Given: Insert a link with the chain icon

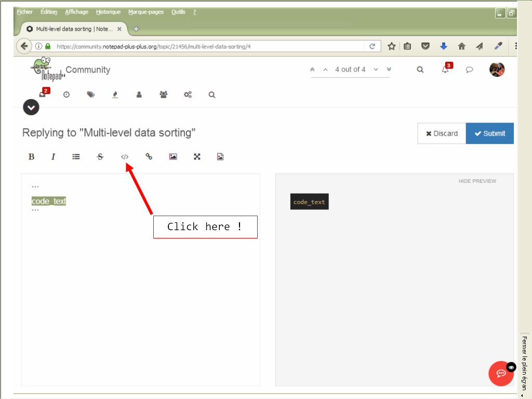Looking at the screenshot, I should tap(149, 156).
